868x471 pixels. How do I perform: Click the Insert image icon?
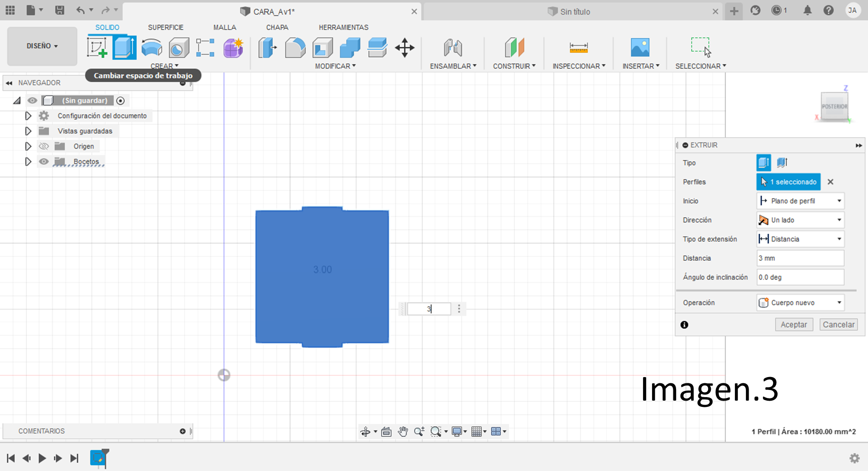(640, 47)
